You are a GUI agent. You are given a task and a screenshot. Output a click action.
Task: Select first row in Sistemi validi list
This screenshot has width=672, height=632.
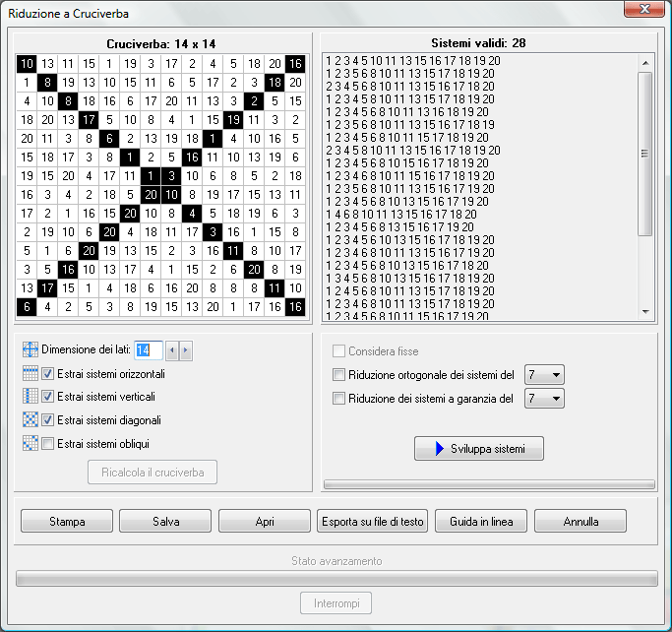[x=413, y=61]
